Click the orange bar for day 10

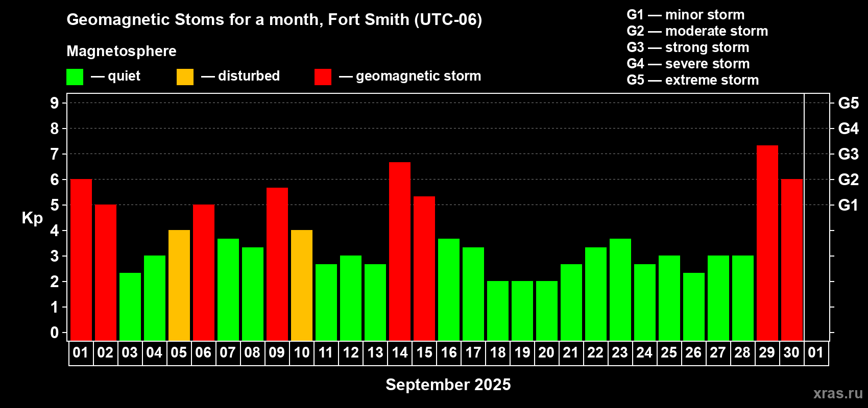pos(301,285)
